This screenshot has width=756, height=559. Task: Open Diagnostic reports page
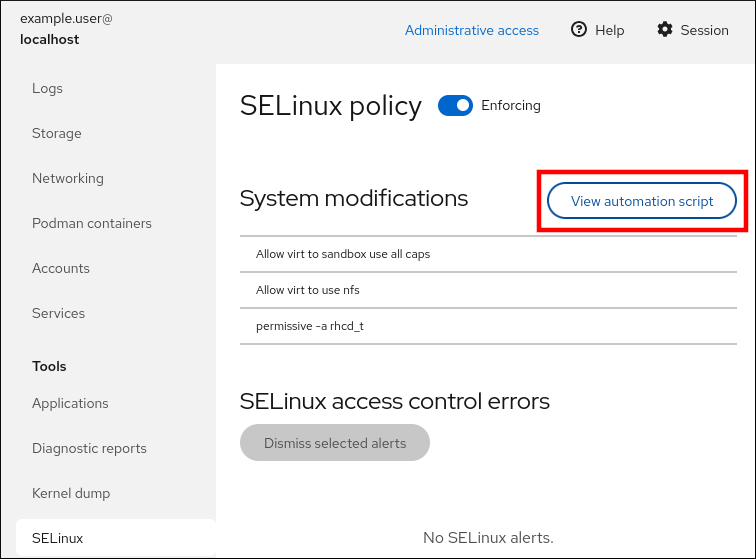tap(89, 448)
